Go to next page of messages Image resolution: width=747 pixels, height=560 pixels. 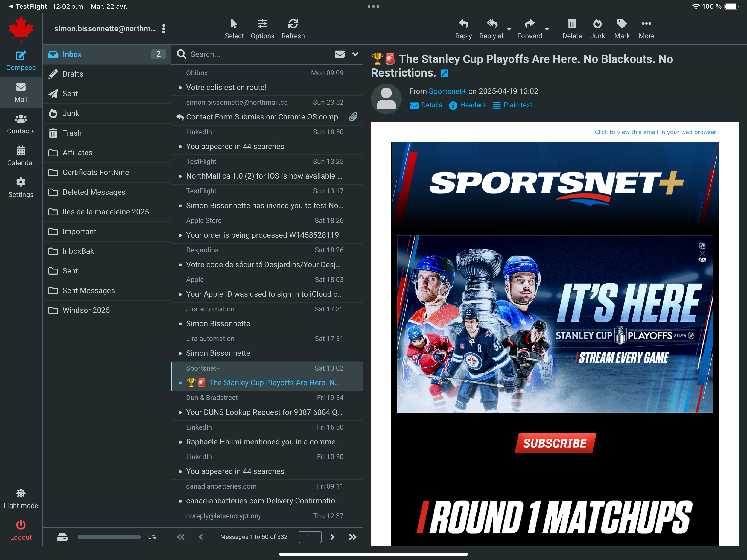[332, 537]
